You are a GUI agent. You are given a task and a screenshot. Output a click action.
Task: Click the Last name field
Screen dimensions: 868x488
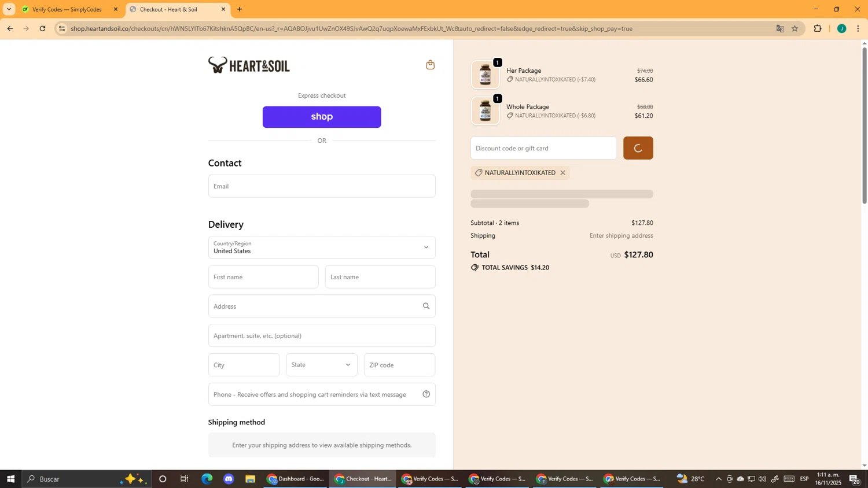pyautogui.click(x=380, y=277)
